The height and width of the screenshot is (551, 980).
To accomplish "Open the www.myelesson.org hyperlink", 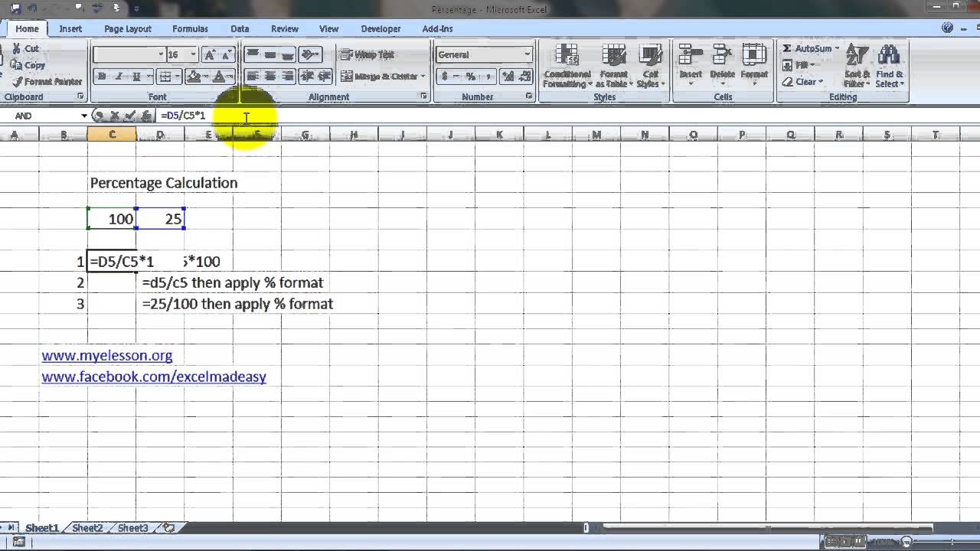I will pos(107,356).
